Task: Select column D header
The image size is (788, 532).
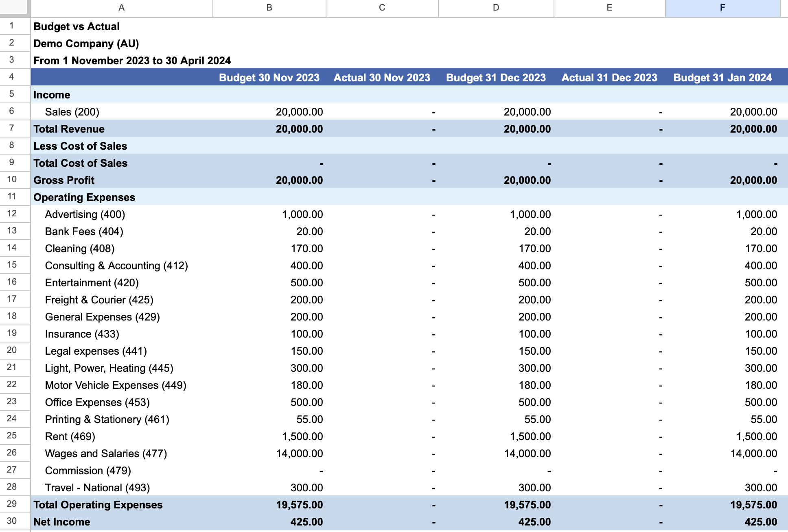Action: (496, 8)
